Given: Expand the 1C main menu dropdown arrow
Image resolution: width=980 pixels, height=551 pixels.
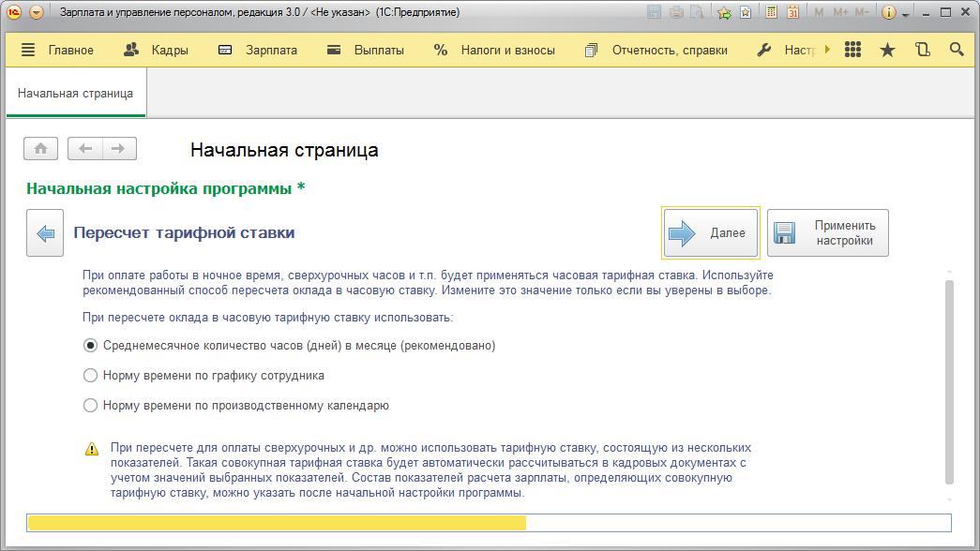Looking at the screenshot, I should (x=37, y=13).
